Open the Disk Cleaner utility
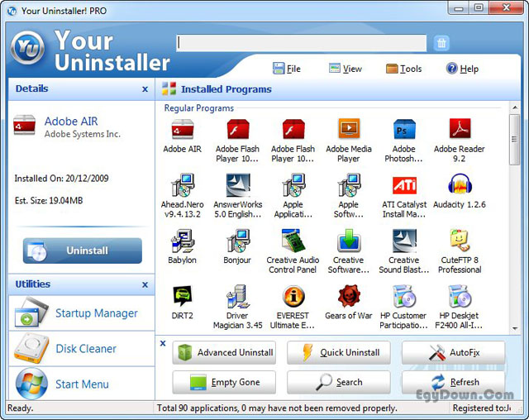This screenshot has height=420, width=529. click(x=82, y=348)
